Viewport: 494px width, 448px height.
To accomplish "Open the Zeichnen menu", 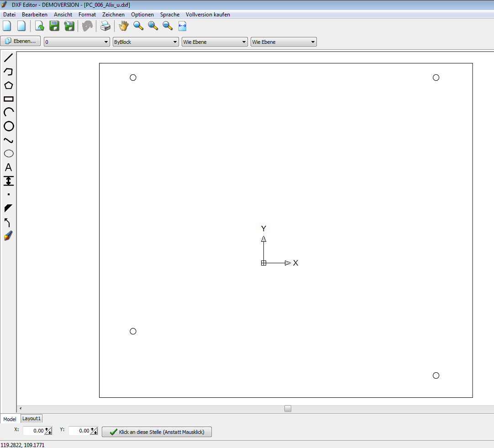I will [113, 15].
